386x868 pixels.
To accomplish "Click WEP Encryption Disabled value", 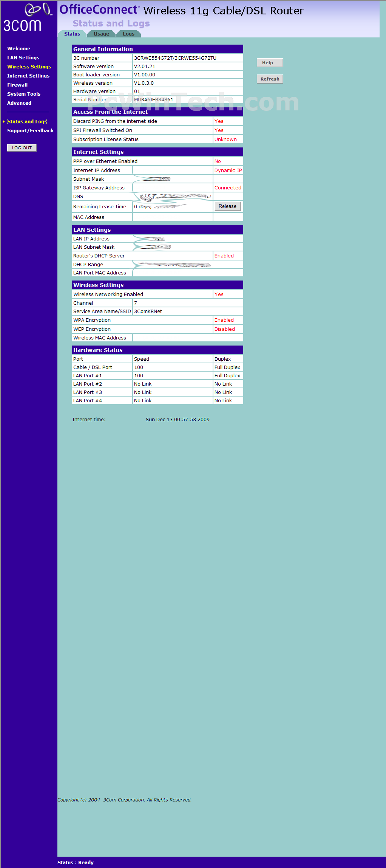I will [x=225, y=329].
